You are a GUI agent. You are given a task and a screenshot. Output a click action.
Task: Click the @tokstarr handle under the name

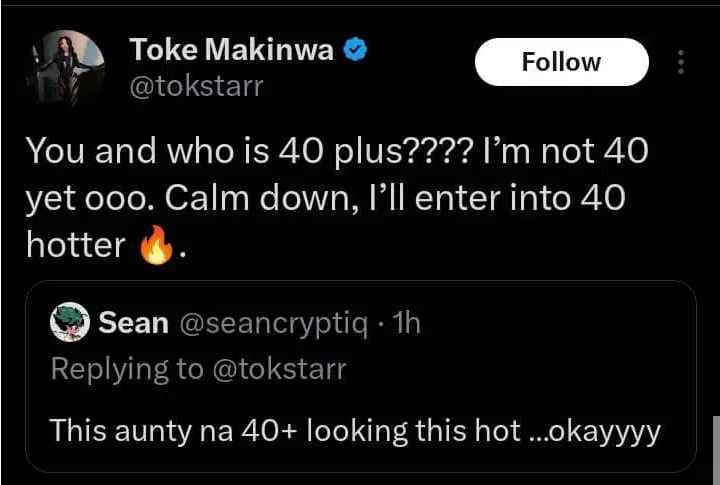197,86
